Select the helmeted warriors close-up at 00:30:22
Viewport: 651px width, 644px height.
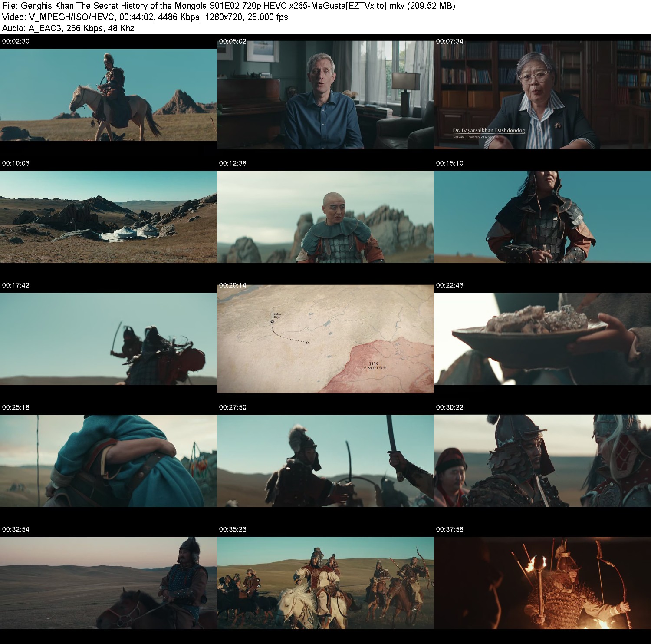pyautogui.click(x=542, y=461)
